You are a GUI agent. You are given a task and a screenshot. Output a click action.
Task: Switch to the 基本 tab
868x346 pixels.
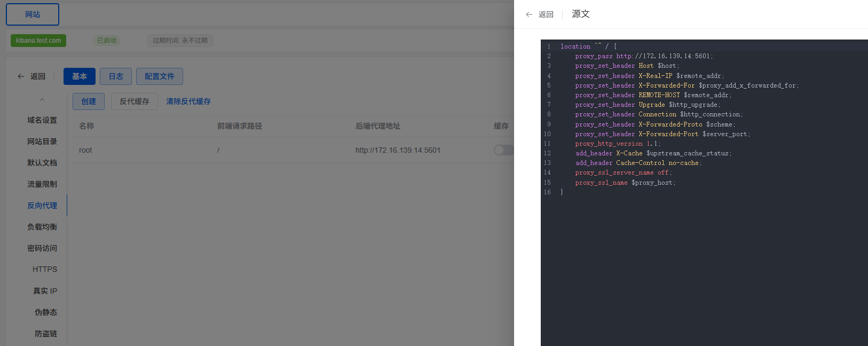pos(80,76)
